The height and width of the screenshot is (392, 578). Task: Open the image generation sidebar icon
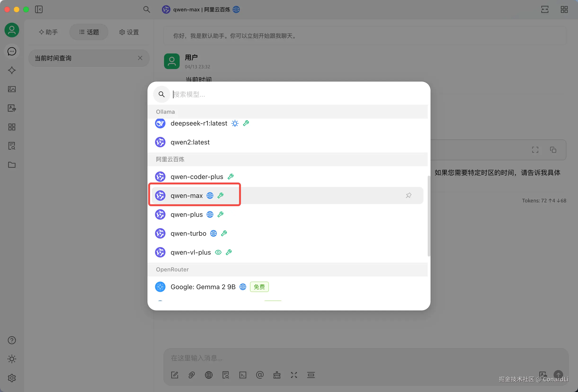tap(12, 89)
